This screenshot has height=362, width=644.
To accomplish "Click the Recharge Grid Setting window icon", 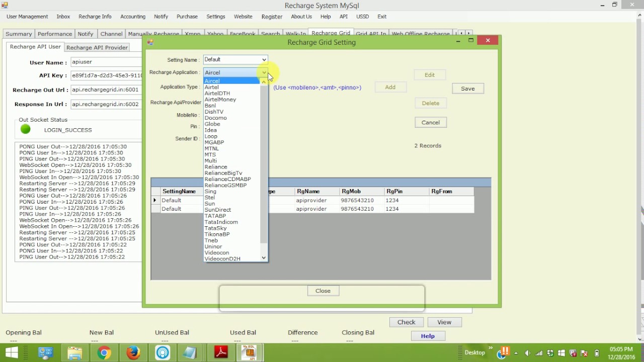I will [x=150, y=42].
